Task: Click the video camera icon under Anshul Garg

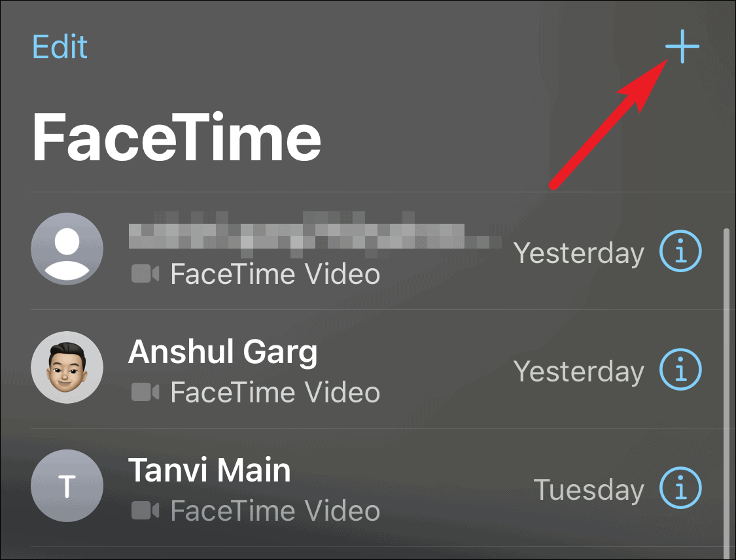Action: click(145, 392)
